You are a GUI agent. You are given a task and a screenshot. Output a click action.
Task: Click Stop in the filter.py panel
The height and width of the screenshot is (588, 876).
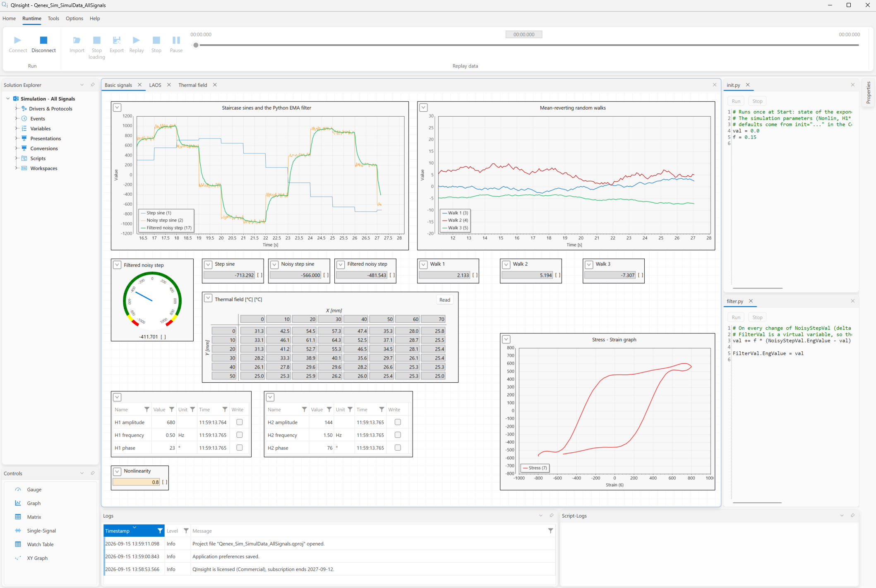[757, 317]
